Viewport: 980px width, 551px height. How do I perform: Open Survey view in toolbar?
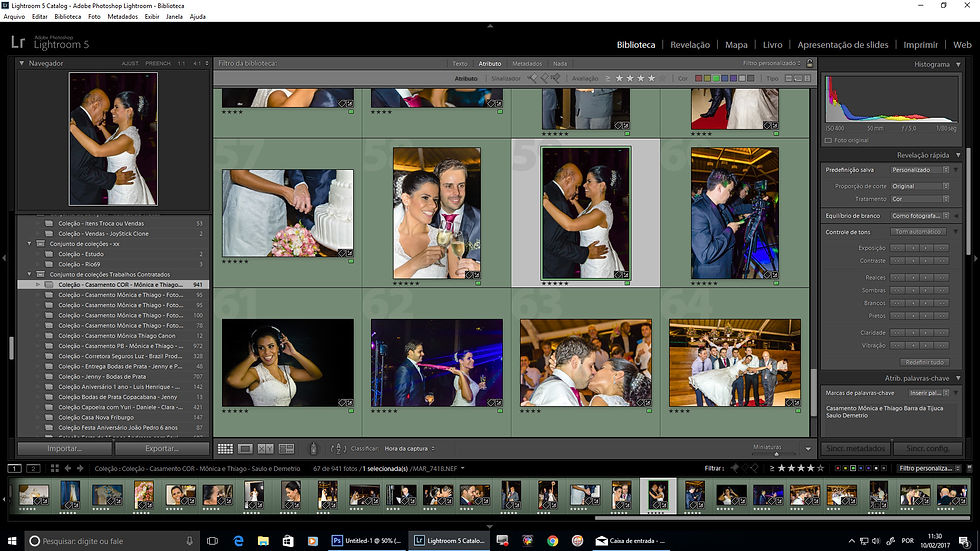[x=286, y=449]
